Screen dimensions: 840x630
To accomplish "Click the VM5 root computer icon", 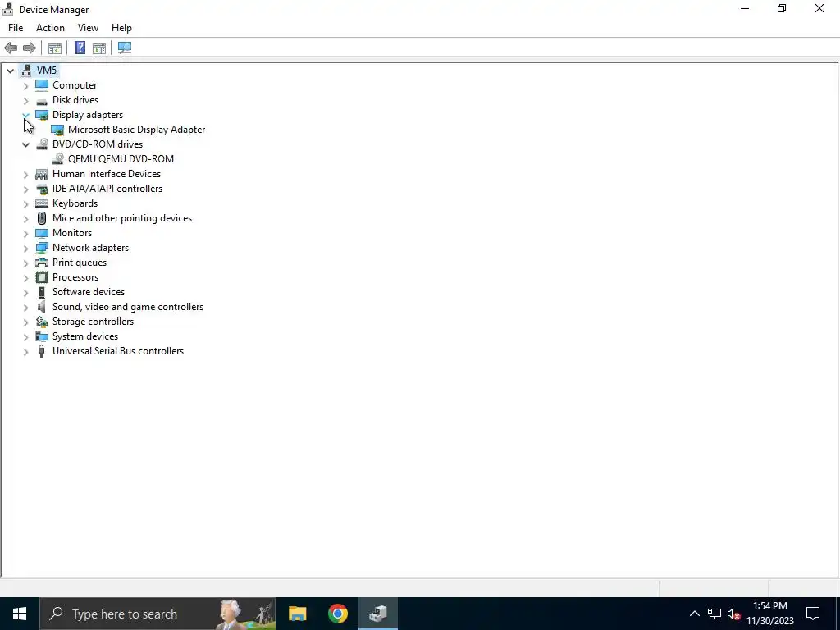I will pyautogui.click(x=25, y=71).
